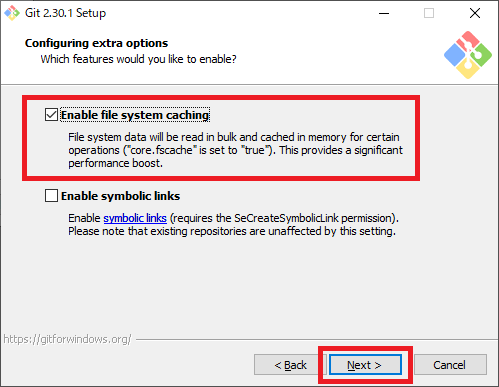Click the Enable symbolic links label
Image resolution: width=499 pixels, height=387 pixels.
120,196
